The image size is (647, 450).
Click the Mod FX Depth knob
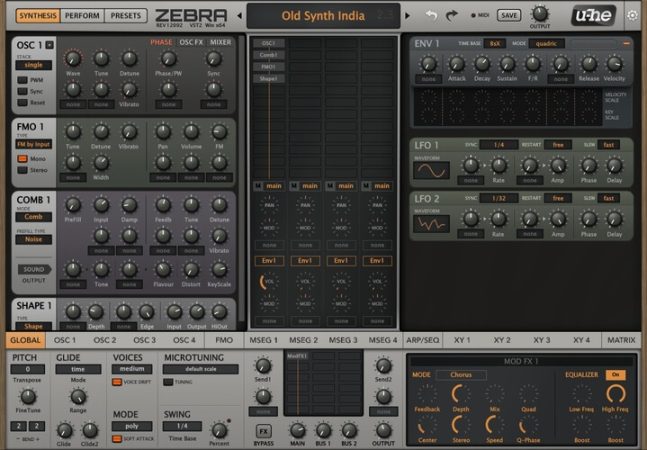(x=460, y=393)
